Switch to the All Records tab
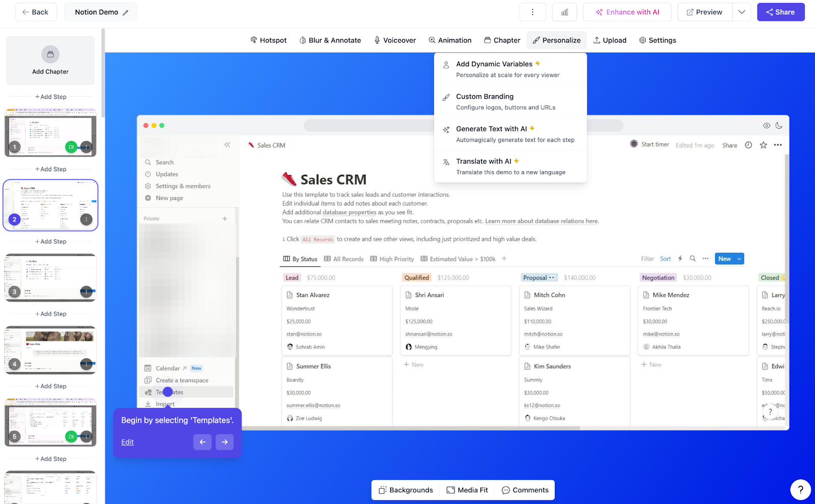815x504 pixels. point(344,259)
